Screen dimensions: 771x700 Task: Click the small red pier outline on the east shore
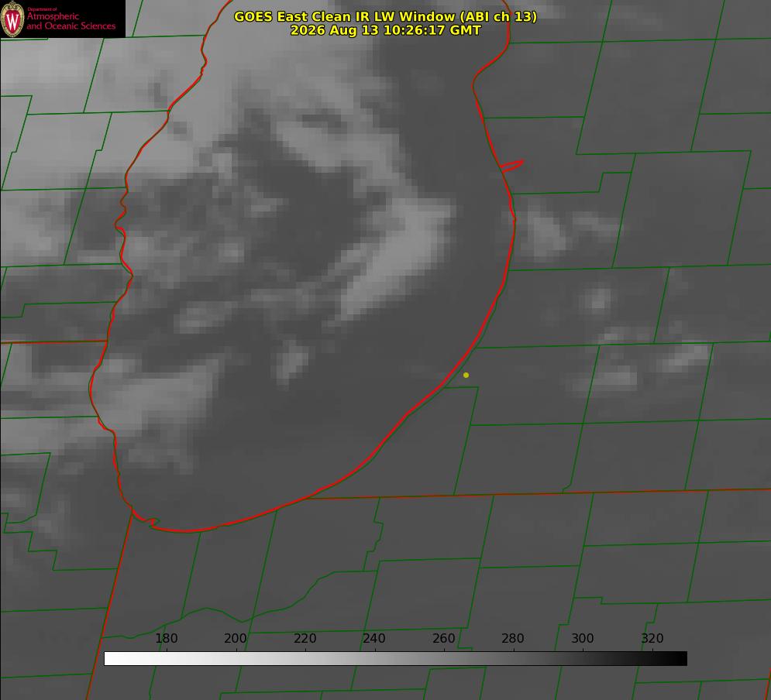511,166
